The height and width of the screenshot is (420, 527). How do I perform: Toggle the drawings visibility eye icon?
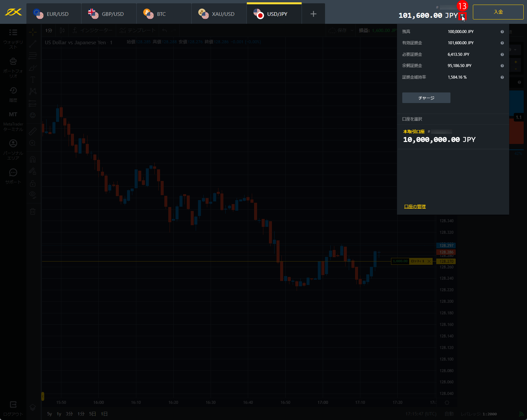[33, 194]
